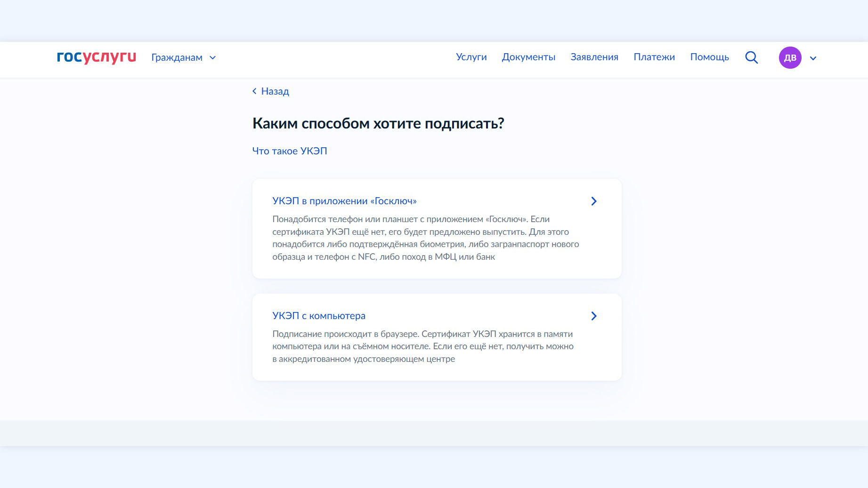
Task: Open Заявления in the top navigation
Action: 594,57
